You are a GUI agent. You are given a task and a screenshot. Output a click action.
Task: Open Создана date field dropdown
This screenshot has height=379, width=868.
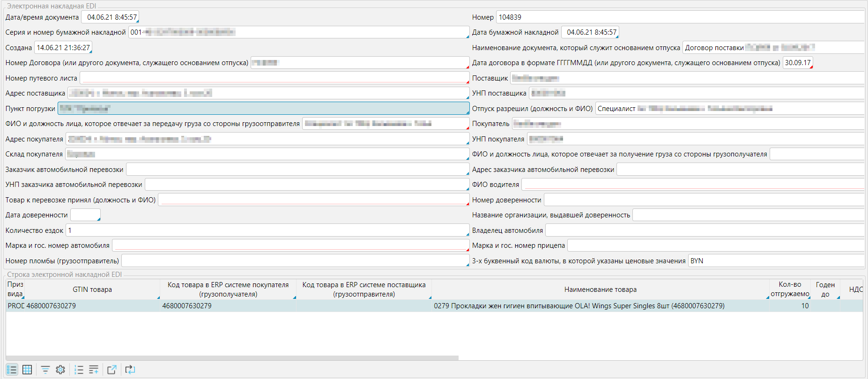tap(90, 52)
